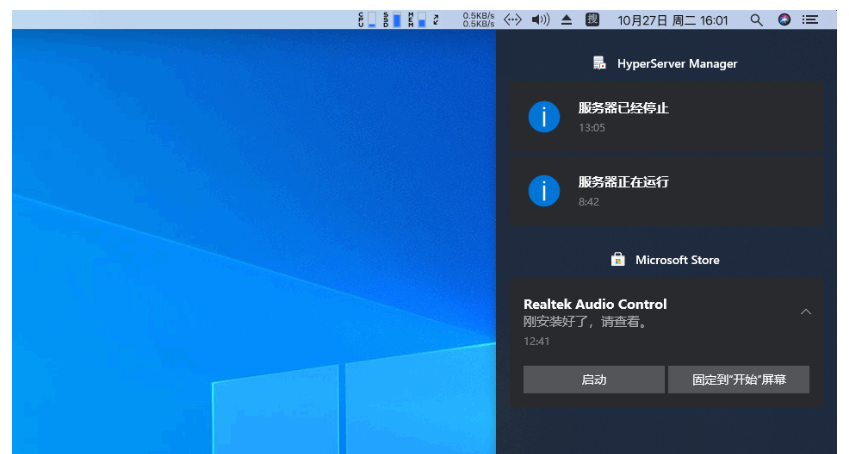
Task: Click the 8:42 timestamp
Action: [x=589, y=202]
